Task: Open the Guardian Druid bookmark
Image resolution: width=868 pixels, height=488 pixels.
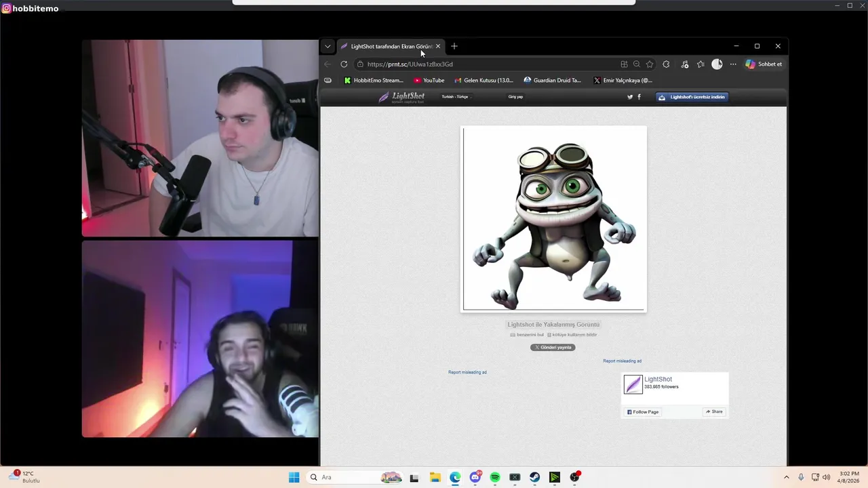Action: point(552,80)
